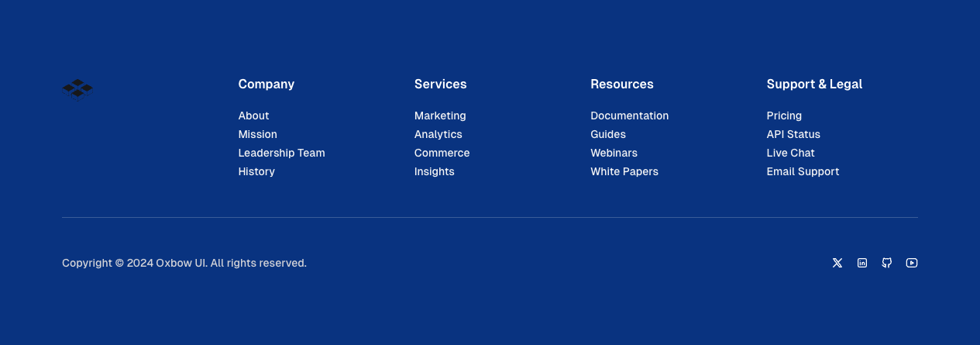Go to the About page link
The image size is (980, 345).
tap(253, 116)
